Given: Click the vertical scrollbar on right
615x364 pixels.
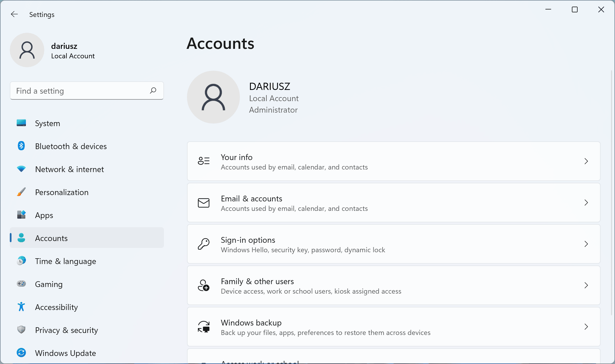Looking at the screenshot, I should coord(612,192).
